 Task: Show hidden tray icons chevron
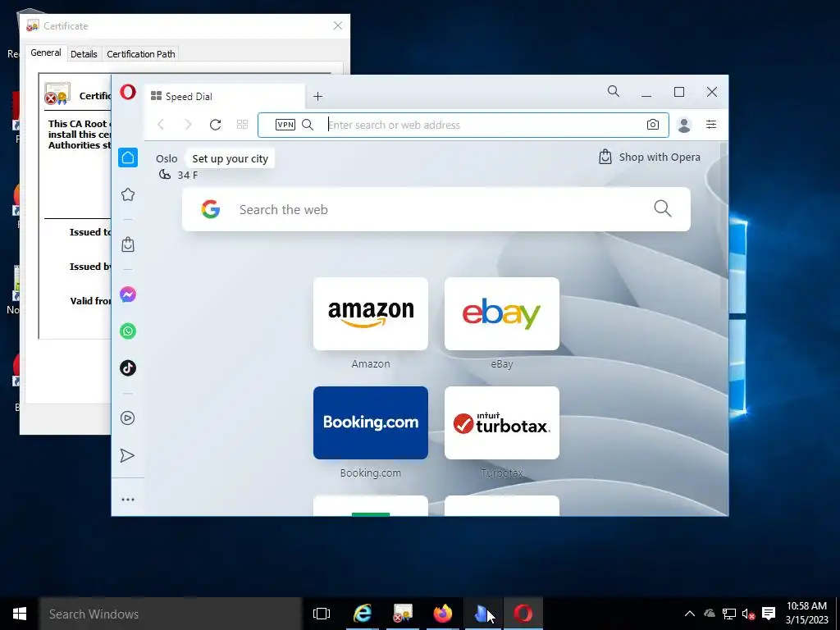(x=690, y=614)
